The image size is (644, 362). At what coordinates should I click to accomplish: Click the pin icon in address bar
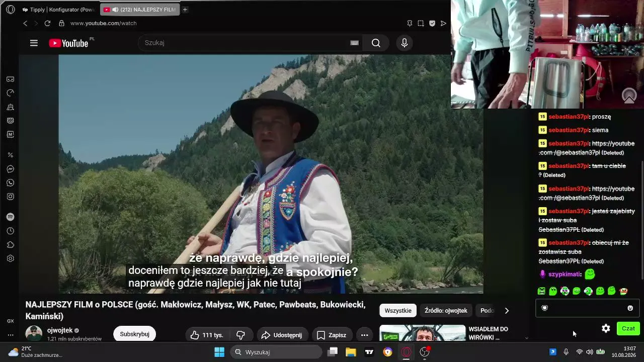(x=410, y=23)
